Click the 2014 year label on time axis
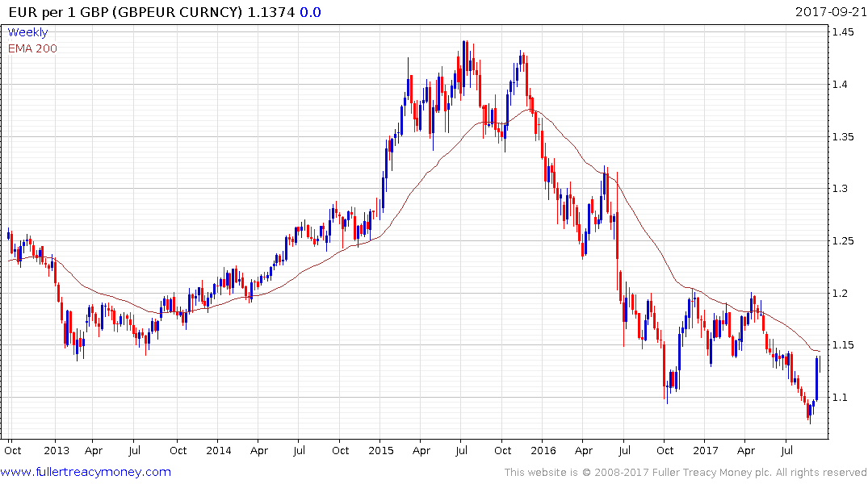This screenshot has width=868, height=484. coord(218,451)
